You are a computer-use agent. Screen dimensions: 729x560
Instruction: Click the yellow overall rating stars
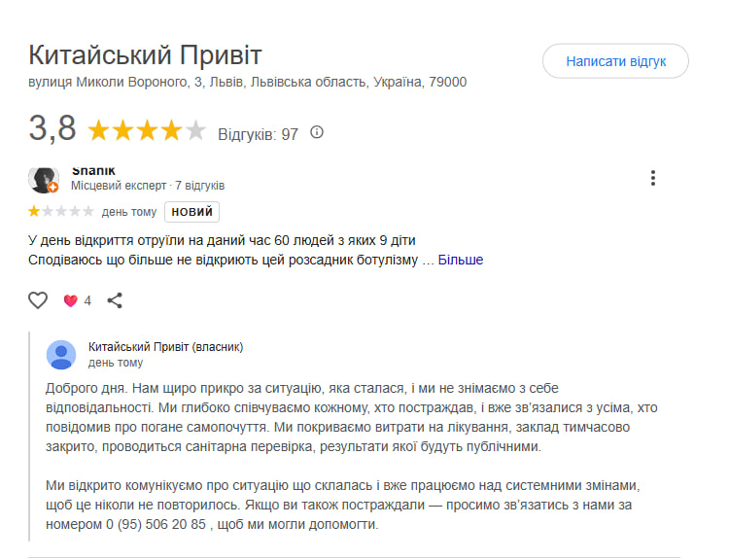147,131
